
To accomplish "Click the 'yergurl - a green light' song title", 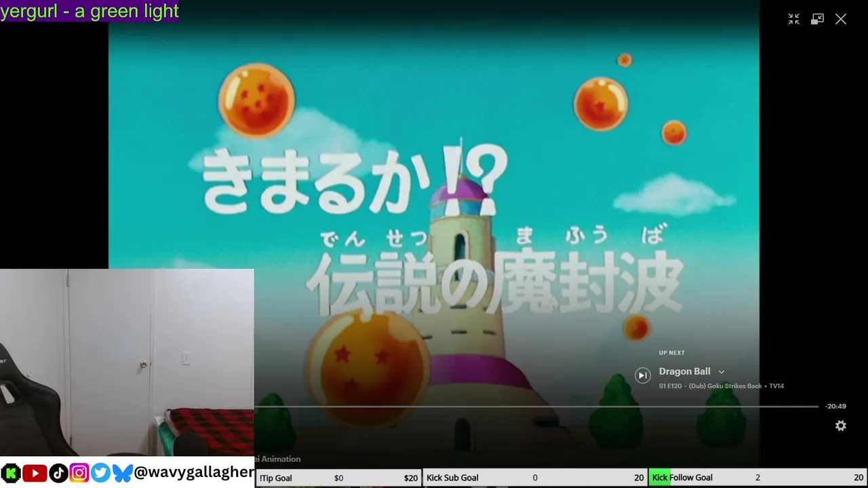I will pyautogui.click(x=90, y=11).
